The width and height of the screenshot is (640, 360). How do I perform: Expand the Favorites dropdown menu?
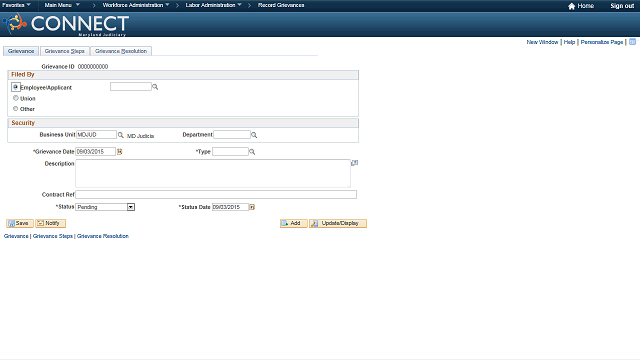[x=16, y=5]
